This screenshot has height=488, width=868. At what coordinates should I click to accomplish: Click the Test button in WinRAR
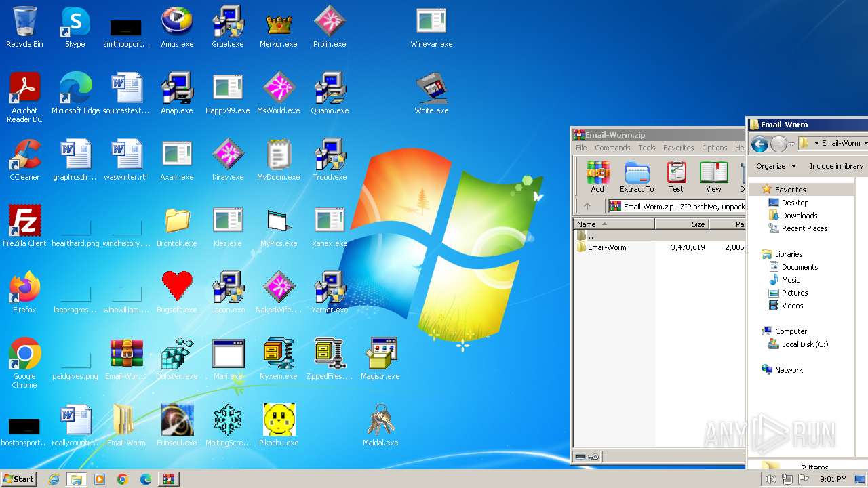(676, 177)
